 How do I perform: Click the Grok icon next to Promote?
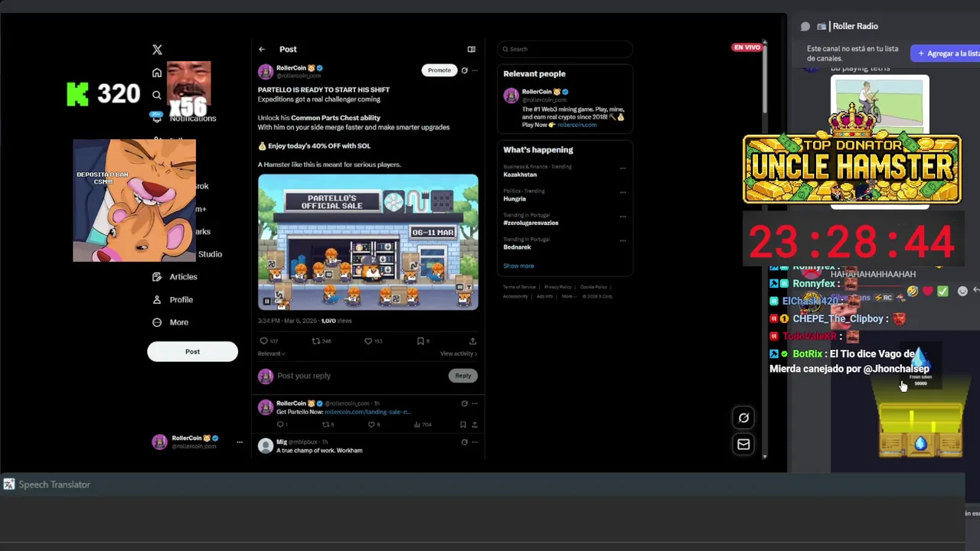coord(464,70)
